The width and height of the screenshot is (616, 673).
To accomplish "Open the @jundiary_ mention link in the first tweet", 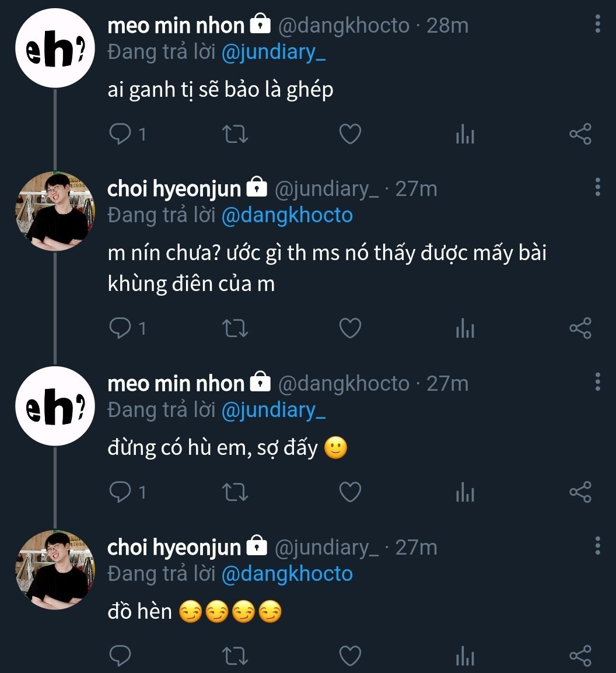I will coord(273,52).
